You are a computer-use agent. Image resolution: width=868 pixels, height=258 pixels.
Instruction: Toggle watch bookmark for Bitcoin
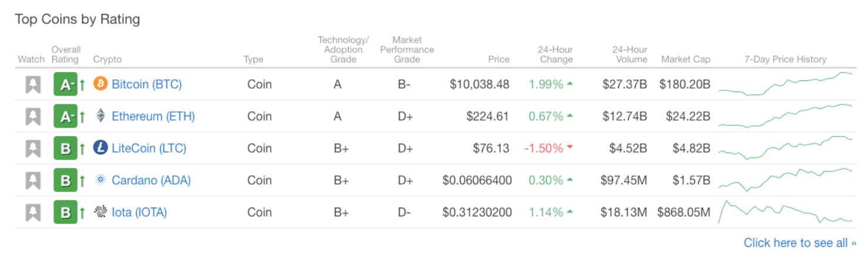click(33, 84)
